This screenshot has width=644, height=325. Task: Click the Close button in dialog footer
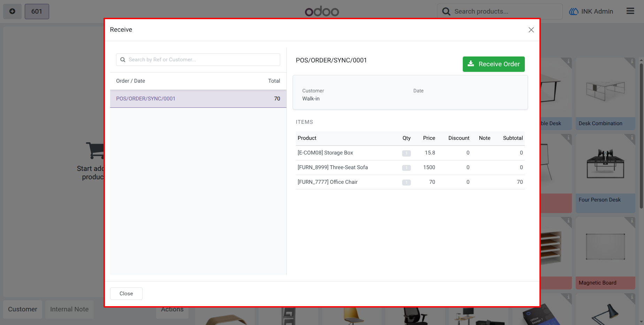pyautogui.click(x=126, y=294)
